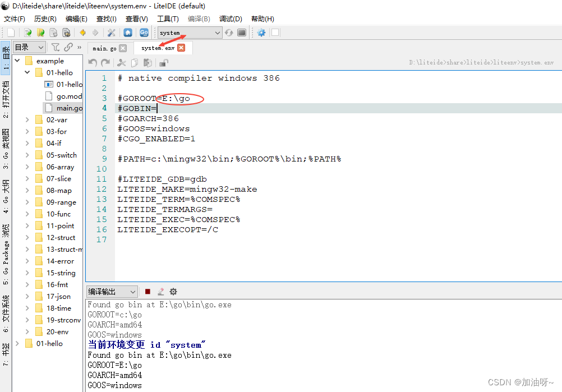Clear build output with eraser icon
This screenshot has height=392, width=562.
[x=160, y=292]
